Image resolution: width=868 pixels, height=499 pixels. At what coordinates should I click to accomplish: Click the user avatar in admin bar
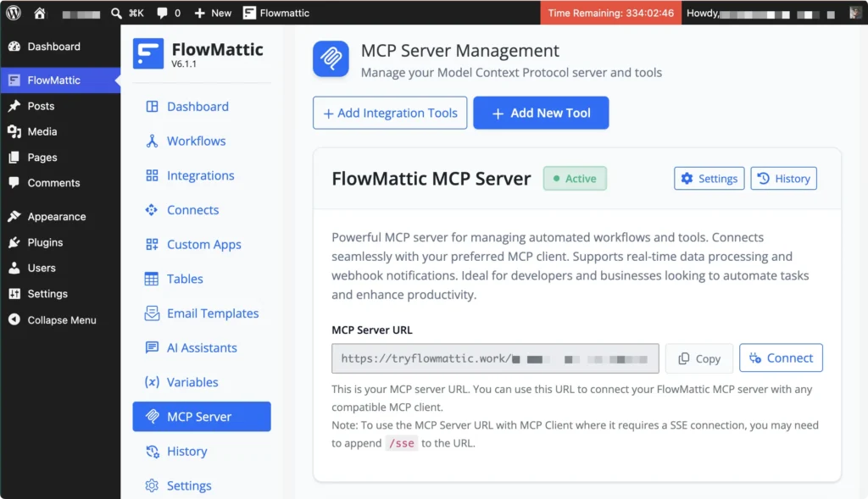point(856,13)
